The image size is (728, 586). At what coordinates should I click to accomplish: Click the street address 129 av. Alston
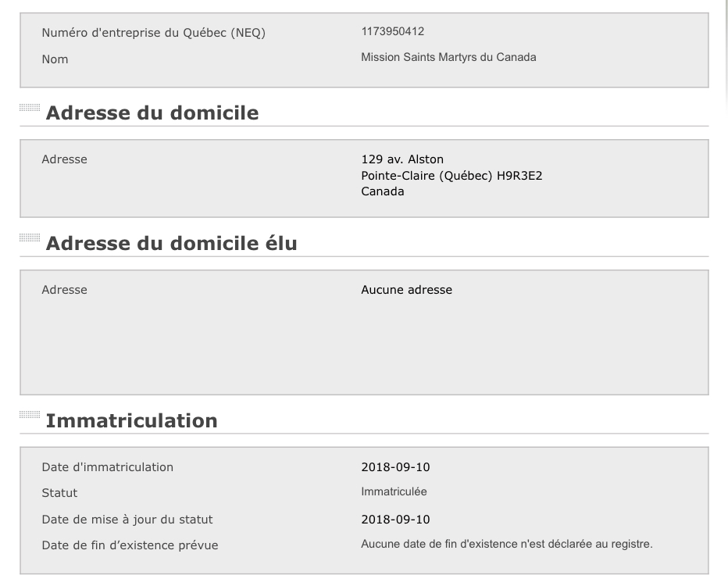(402, 159)
